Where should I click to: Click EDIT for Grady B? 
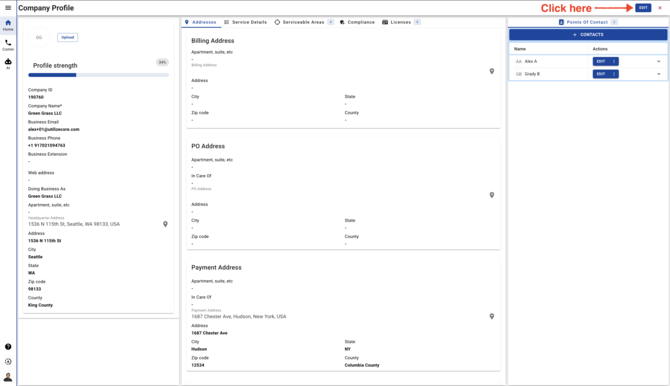pos(602,74)
